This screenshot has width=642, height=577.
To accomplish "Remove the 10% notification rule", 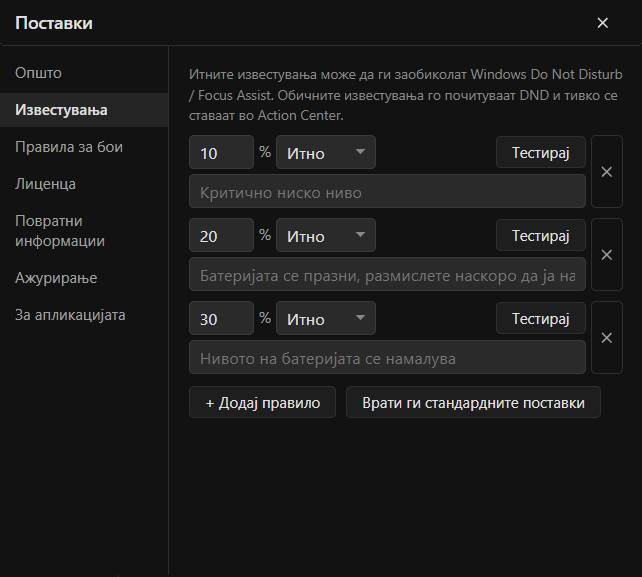I will pyautogui.click(x=607, y=172).
